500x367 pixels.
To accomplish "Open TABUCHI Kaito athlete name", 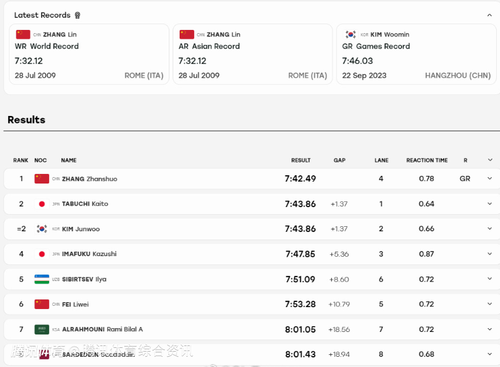I will coord(85,204).
